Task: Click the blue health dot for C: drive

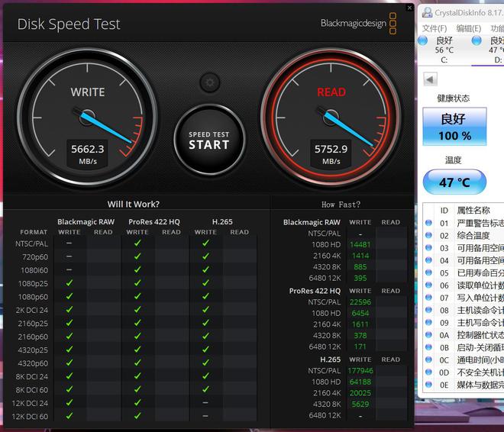Action: 422,40
